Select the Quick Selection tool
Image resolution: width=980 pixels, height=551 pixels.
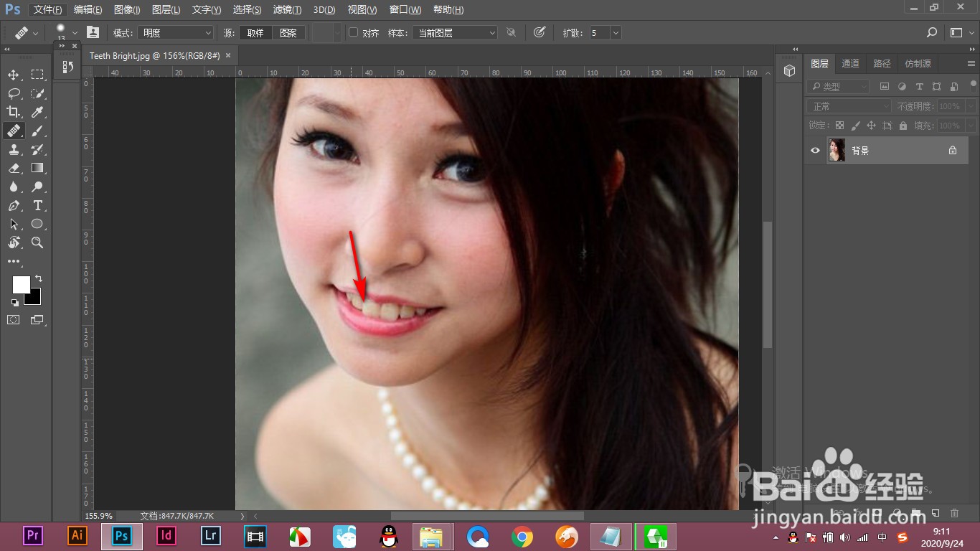(x=37, y=93)
